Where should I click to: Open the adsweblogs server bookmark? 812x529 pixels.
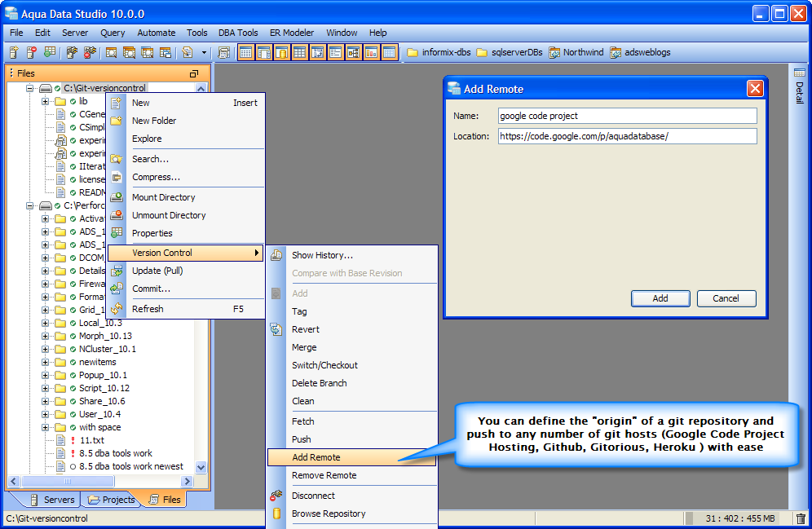(x=640, y=52)
